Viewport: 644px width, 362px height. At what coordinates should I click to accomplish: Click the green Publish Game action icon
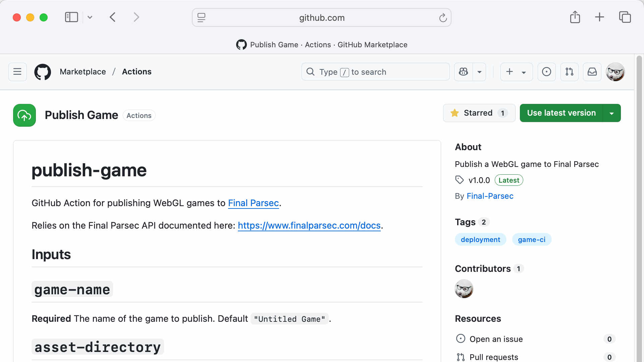click(x=24, y=115)
